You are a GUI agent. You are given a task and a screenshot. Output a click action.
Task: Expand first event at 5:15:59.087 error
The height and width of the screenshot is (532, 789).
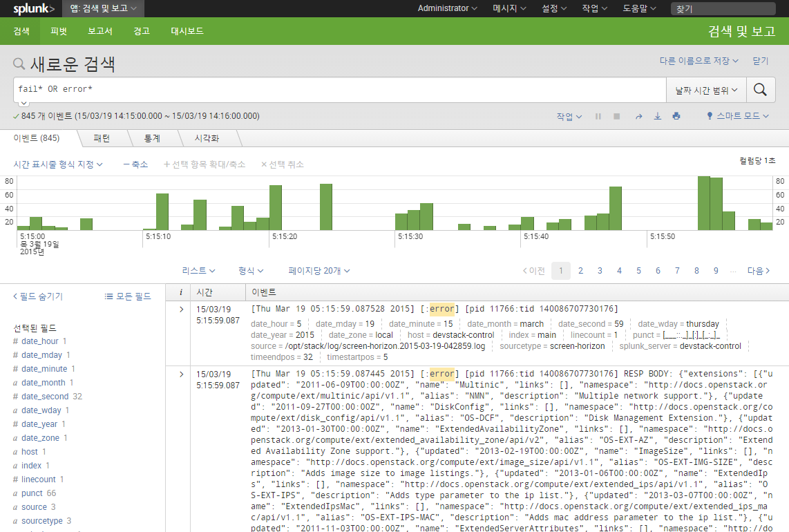tap(181, 310)
